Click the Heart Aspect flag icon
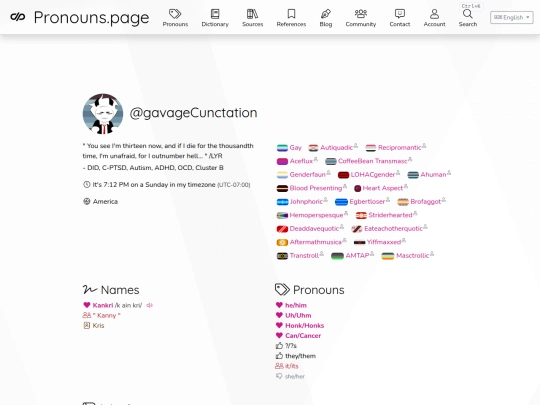The height and width of the screenshot is (405, 540). [x=357, y=188]
